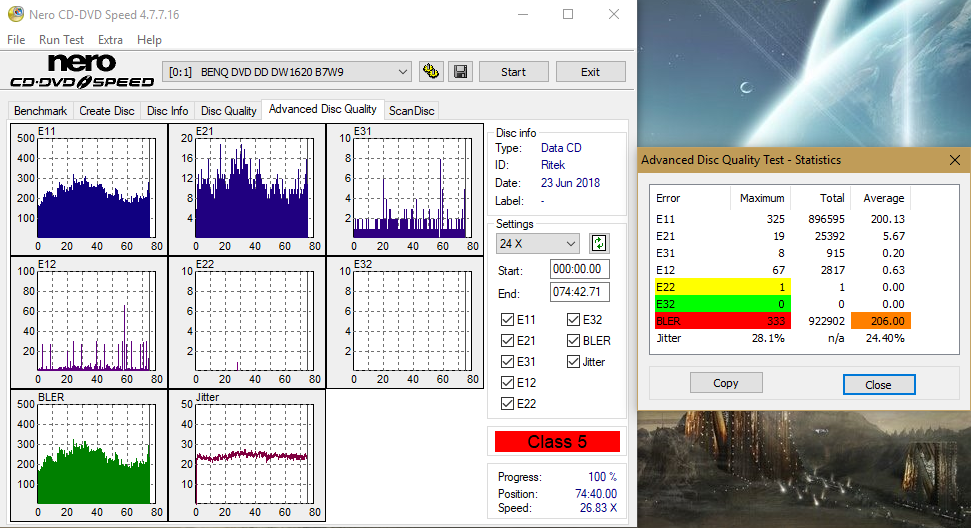Click the Jitter maximum value 28.1%
Viewport: 971px width, 528px height.
pos(768,338)
